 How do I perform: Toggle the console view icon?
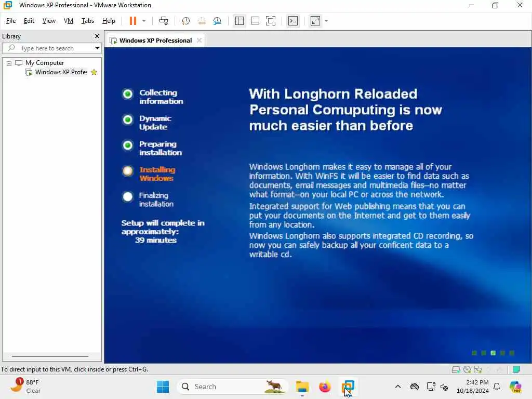pos(293,21)
